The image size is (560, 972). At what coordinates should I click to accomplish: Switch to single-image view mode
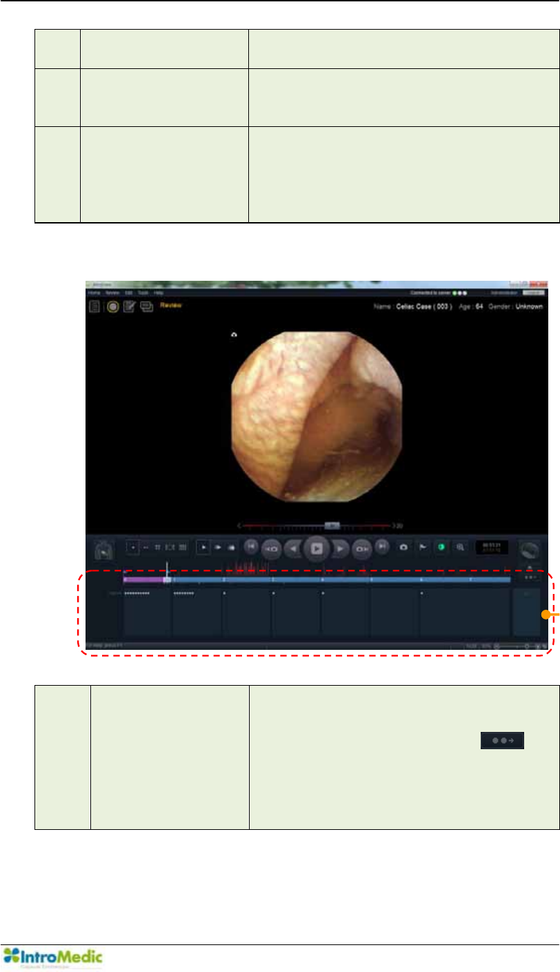134,547
